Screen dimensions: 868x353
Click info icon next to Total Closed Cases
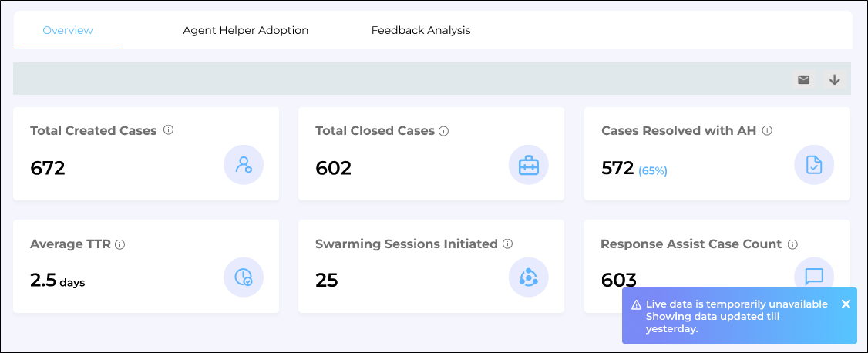444,131
